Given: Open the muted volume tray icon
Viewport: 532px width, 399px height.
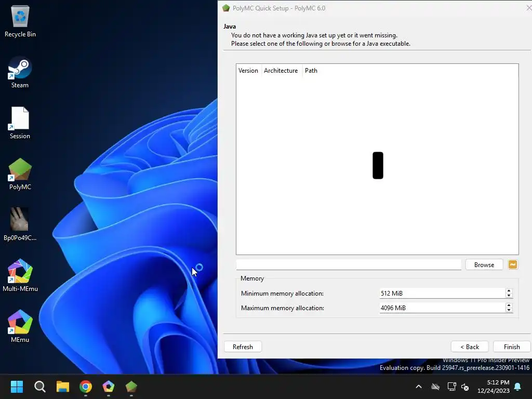Looking at the screenshot, I should point(465,387).
